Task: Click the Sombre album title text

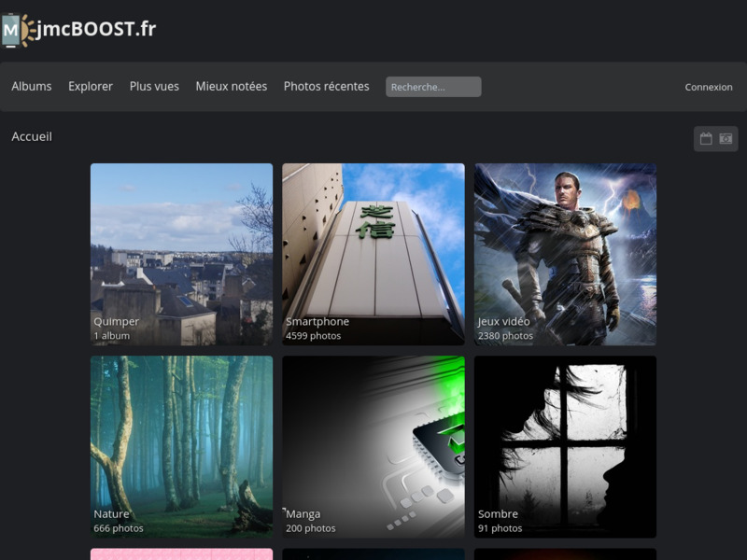Action: coord(498,514)
